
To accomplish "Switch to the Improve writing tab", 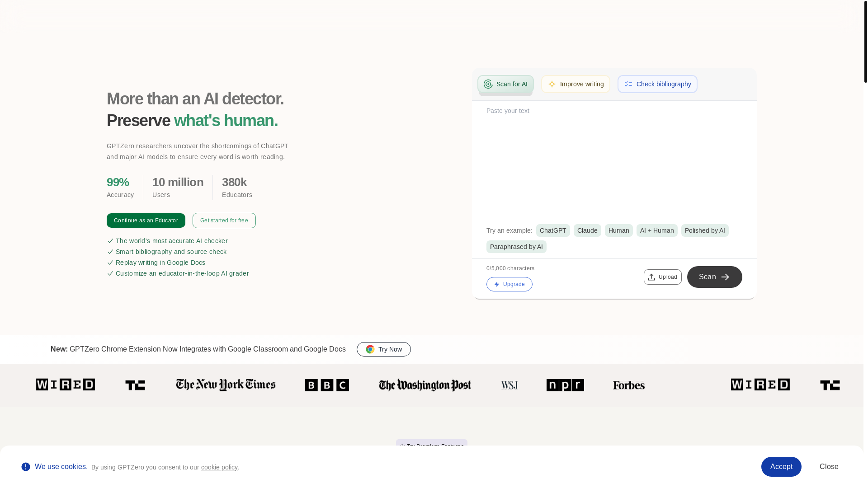I will click(576, 84).
